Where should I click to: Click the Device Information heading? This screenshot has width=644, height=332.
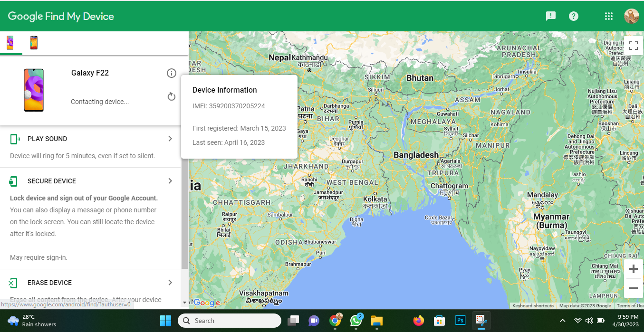point(225,90)
